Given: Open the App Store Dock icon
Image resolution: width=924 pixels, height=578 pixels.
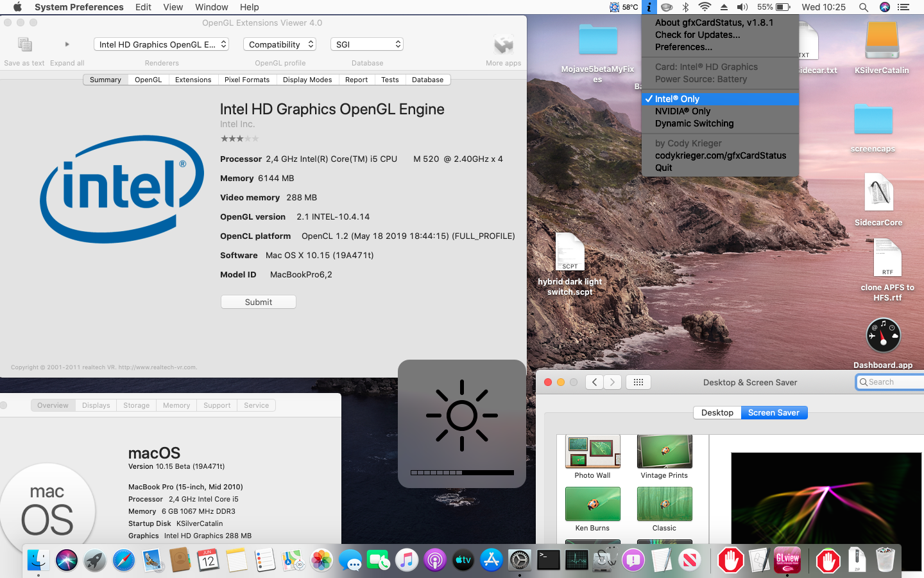Looking at the screenshot, I should coord(492,560).
